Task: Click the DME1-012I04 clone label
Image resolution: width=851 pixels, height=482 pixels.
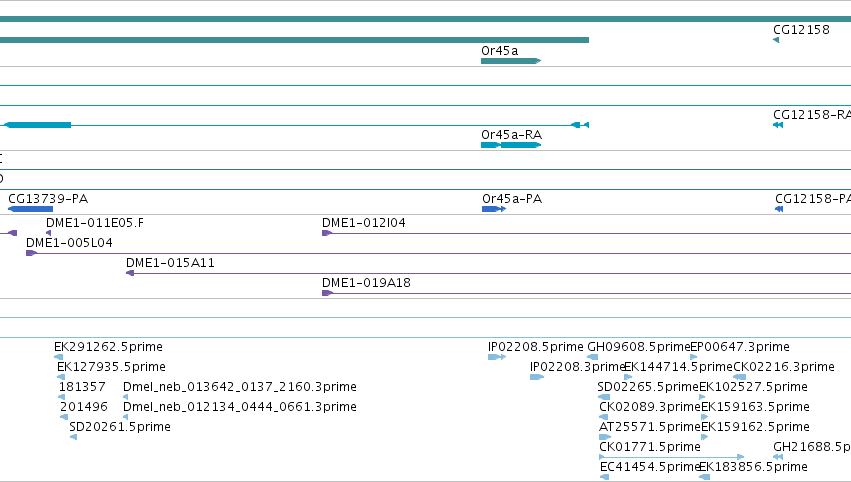Action: tap(364, 223)
